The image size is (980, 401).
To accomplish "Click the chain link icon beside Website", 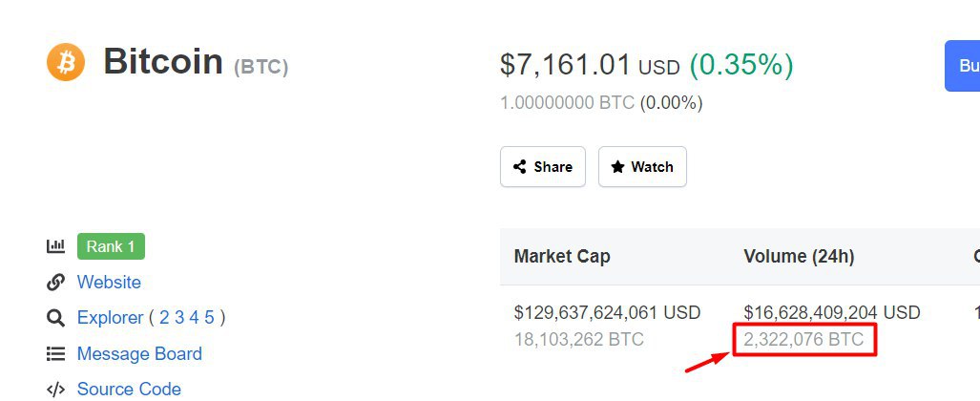I will tap(55, 283).
